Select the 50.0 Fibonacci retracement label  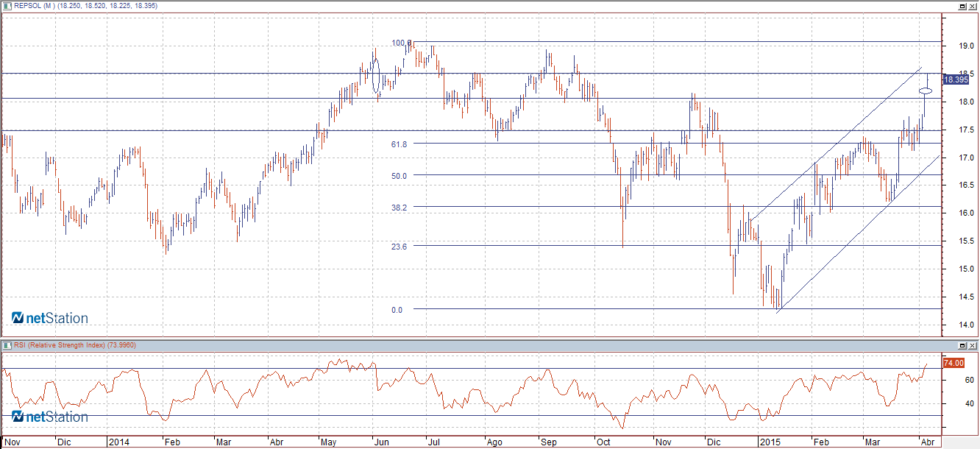coord(399,176)
